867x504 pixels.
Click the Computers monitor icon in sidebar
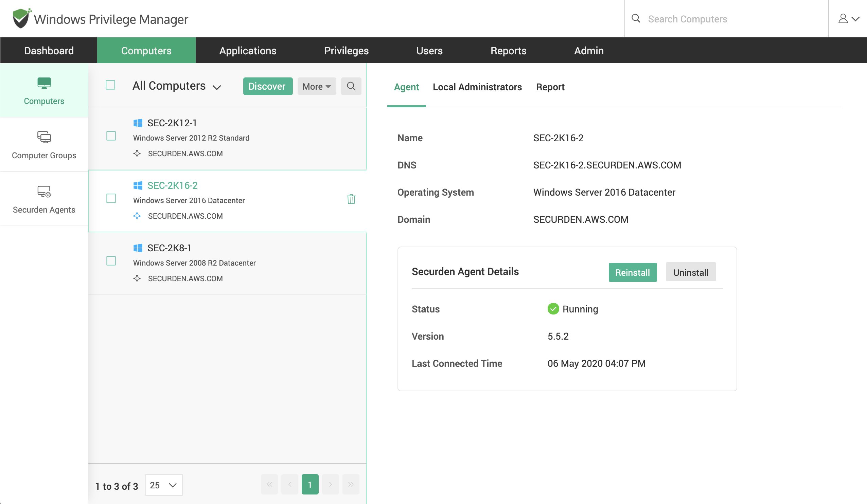pos(44,83)
